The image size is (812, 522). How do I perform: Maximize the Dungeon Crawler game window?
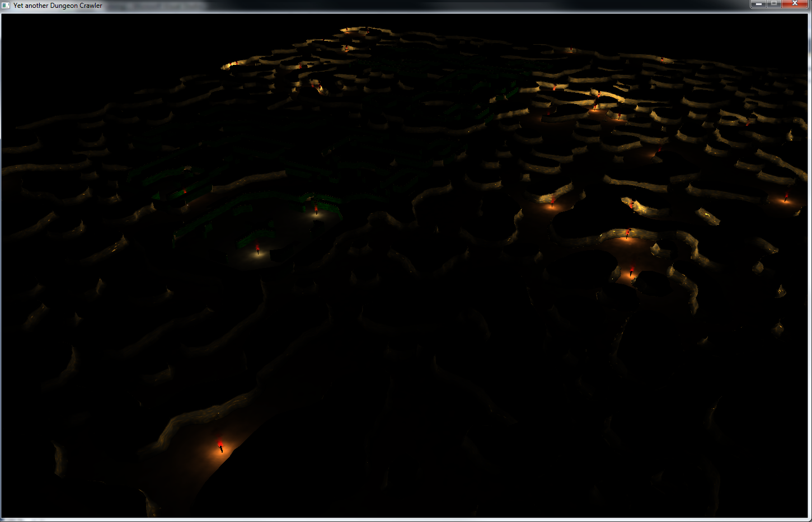[x=774, y=4]
